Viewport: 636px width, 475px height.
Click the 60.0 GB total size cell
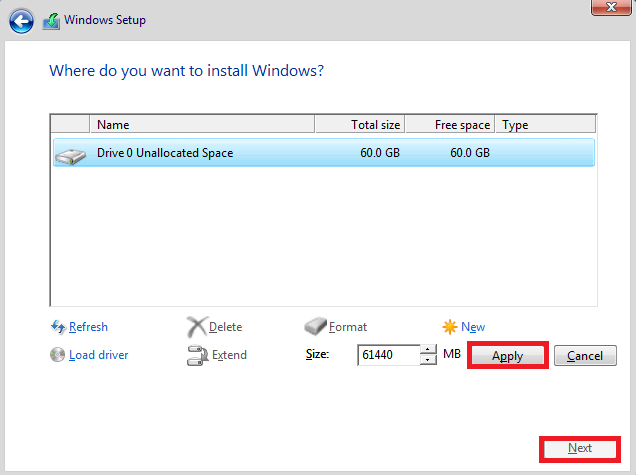pyautogui.click(x=380, y=153)
